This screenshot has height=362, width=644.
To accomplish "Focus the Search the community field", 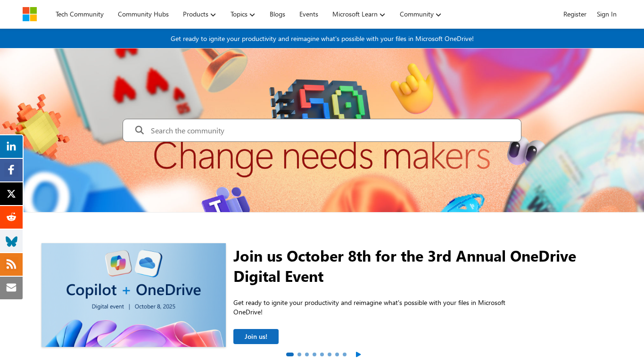I will (x=322, y=130).
